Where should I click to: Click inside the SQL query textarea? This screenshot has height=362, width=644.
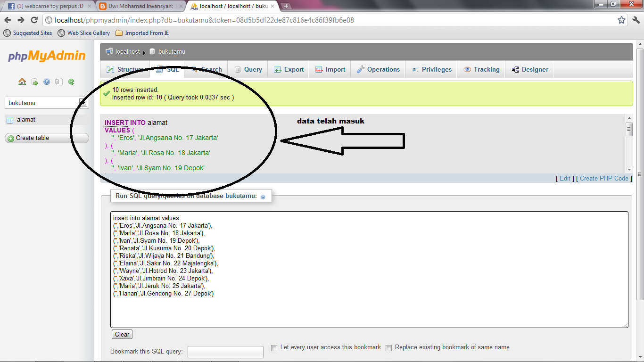coord(369,269)
